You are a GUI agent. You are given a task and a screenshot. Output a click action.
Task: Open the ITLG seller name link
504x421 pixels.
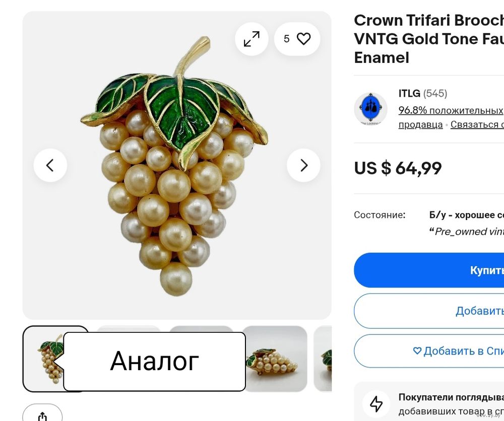coord(409,94)
